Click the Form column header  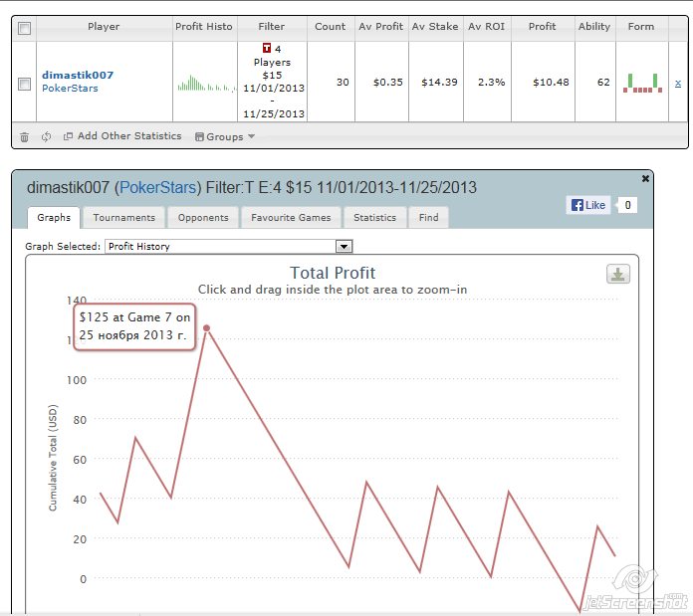click(641, 27)
